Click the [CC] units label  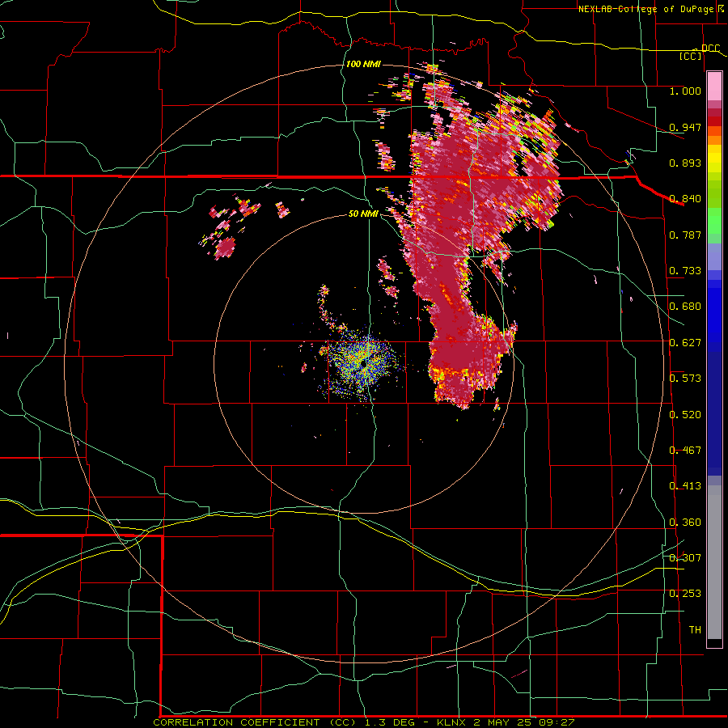[691, 56]
